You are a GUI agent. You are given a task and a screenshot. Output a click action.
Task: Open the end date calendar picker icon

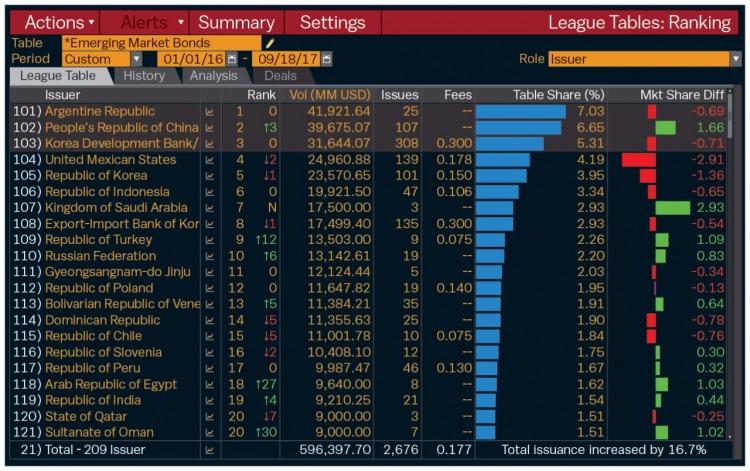pyautogui.click(x=325, y=59)
